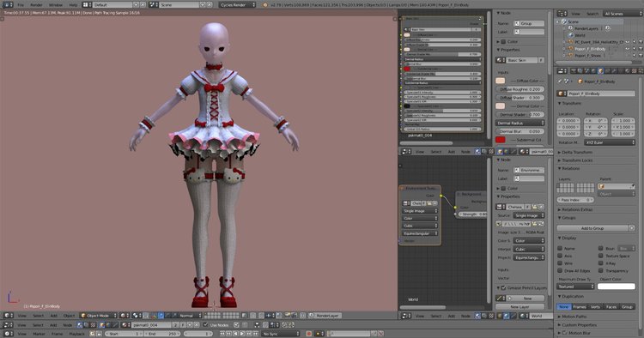Screen dimensions: 644x338
Task: Click the Render properties tab icon
Action: click(574, 71)
